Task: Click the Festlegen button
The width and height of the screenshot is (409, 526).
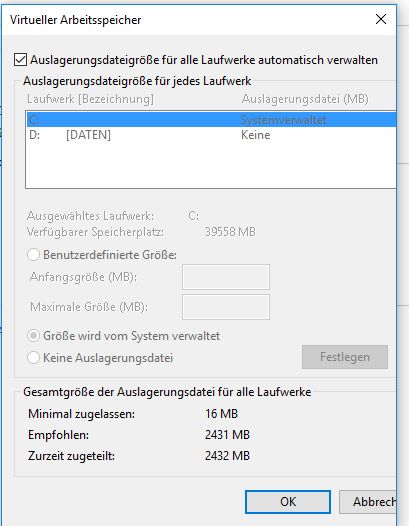Action: pyautogui.click(x=345, y=357)
